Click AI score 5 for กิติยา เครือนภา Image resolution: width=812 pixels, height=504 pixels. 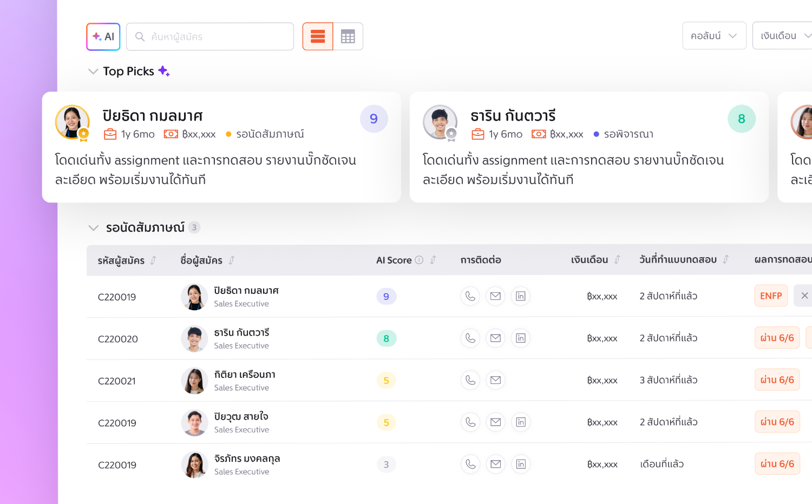coord(387,381)
